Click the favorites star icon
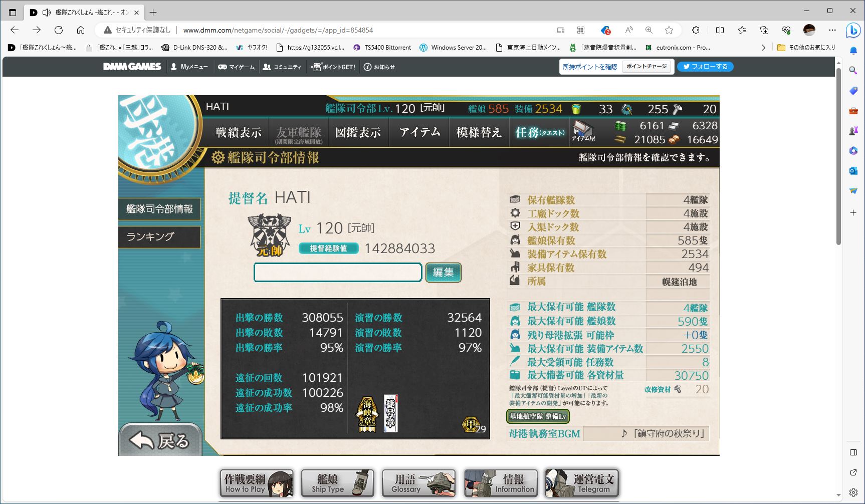Viewport: 865px width, 504px height. click(669, 30)
